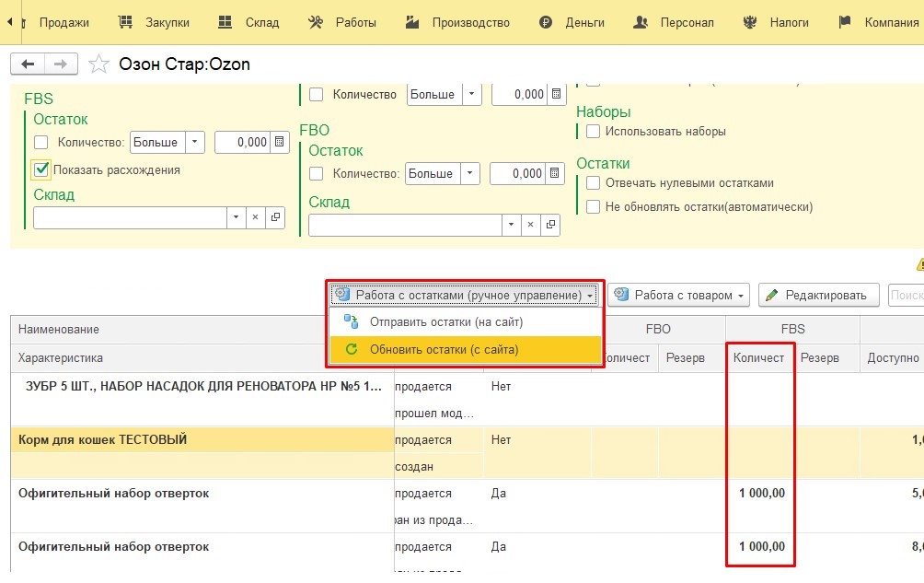The image size is (924, 583).
Task: Open the calculator for the FBO Остаток quantity
Action: click(554, 173)
